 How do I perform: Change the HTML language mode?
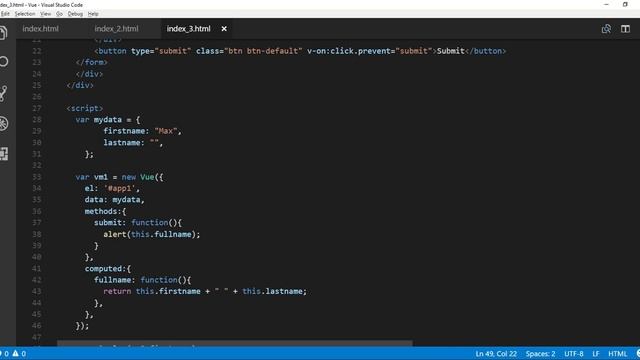618,354
